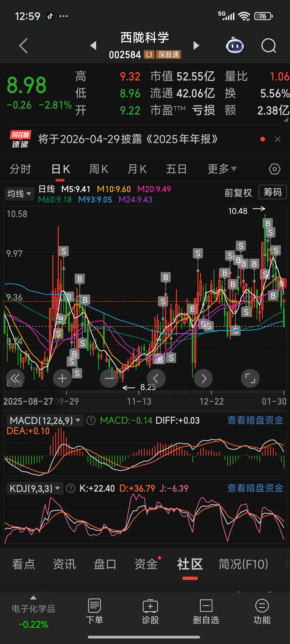The width and height of the screenshot is (290, 644).
Task: Tap stock name 西陇科学
Action: click(145, 37)
